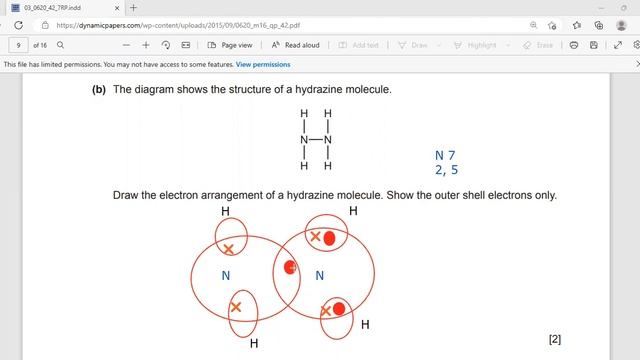Viewport: 640px width, 360px height.
Task: Open PDF settings gear icon
Action: (636, 45)
